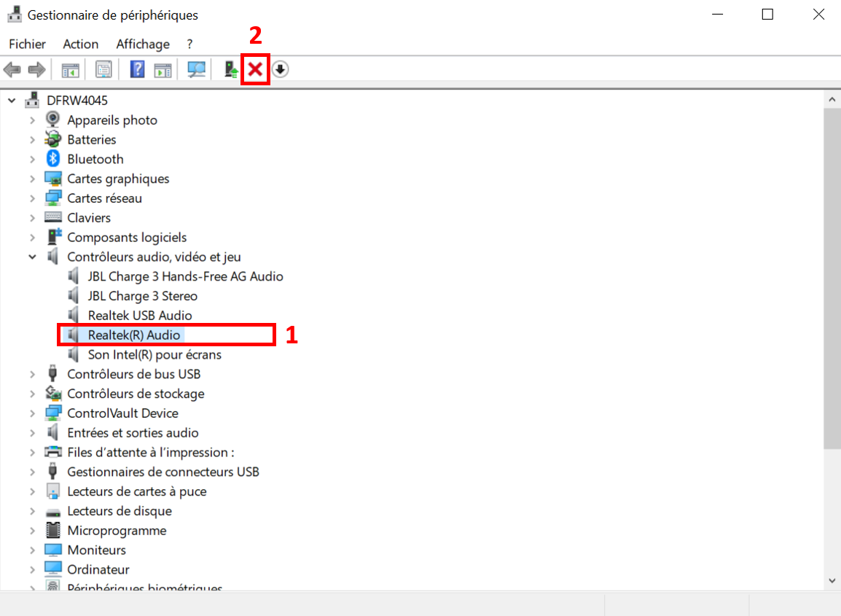The width and height of the screenshot is (841, 616).
Task: Toggle the console tree toolbar icon
Action: pyautogui.click(x=70, y=69)
